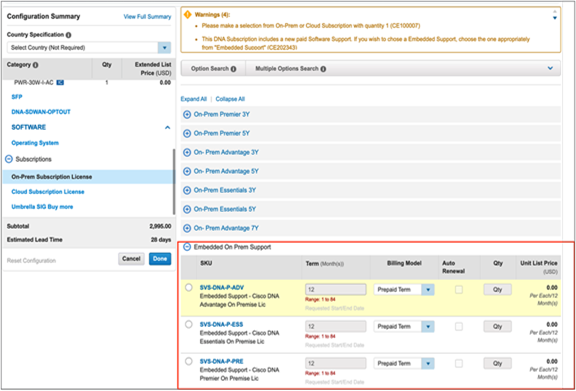Screen dimensions: 576x391
Task: Click the Term field for SVS-DNA-P-ESS
Action: coord(336,326)
